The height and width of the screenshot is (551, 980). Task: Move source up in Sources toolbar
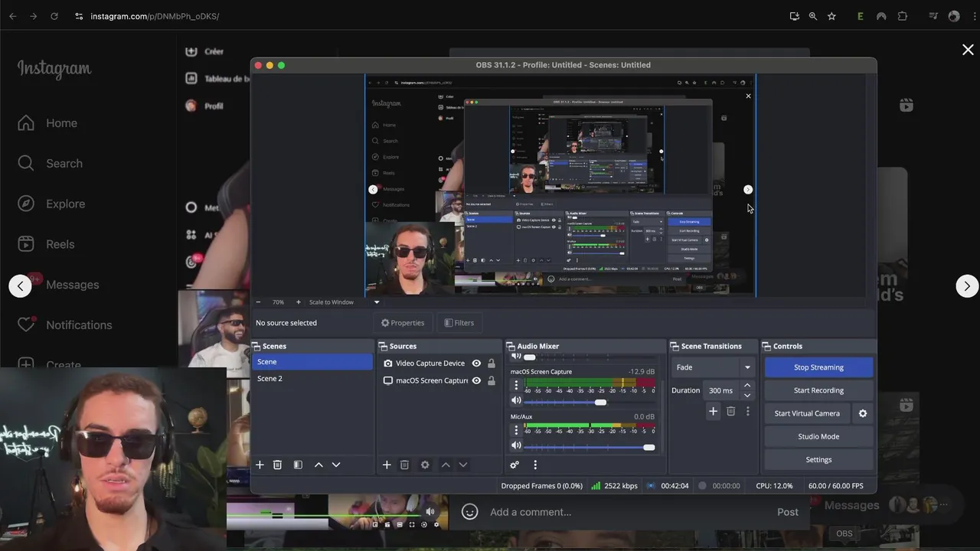[x=446, y=465]
